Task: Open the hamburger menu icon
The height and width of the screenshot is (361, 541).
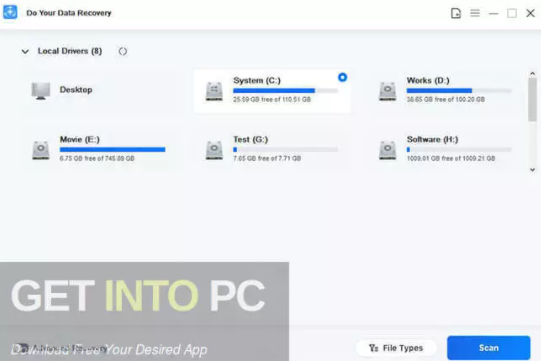Action: click(475, 13)
